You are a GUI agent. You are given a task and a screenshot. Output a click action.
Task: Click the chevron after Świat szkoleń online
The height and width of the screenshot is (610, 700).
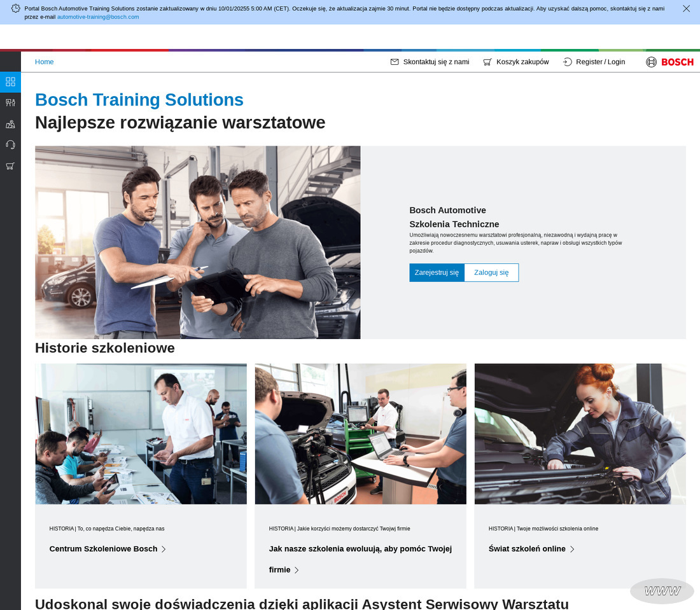click(x=572, y=550)
